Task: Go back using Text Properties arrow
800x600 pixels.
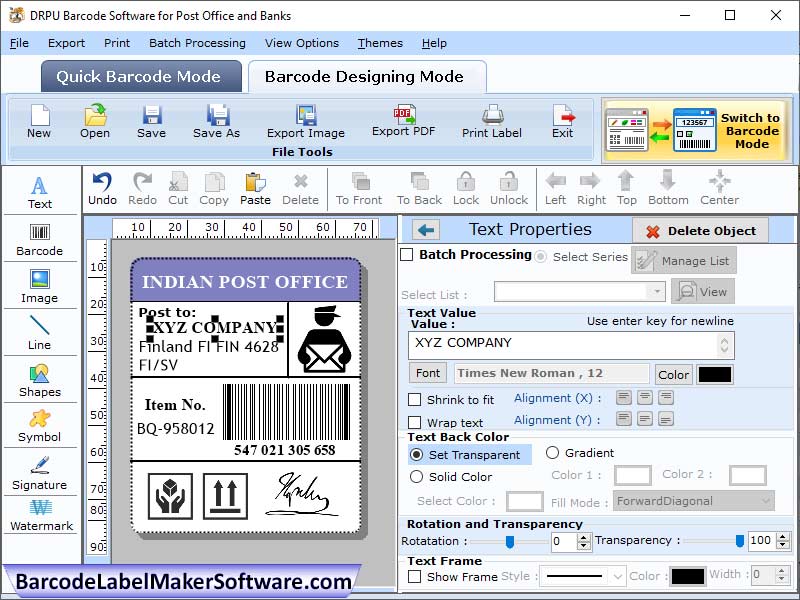Action: [x=426, y=230]
